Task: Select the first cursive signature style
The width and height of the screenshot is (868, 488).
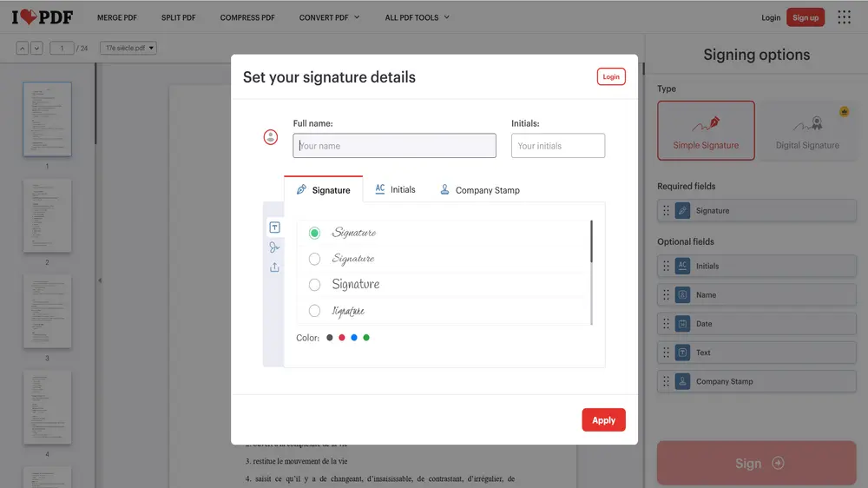Action: point(314,233)
